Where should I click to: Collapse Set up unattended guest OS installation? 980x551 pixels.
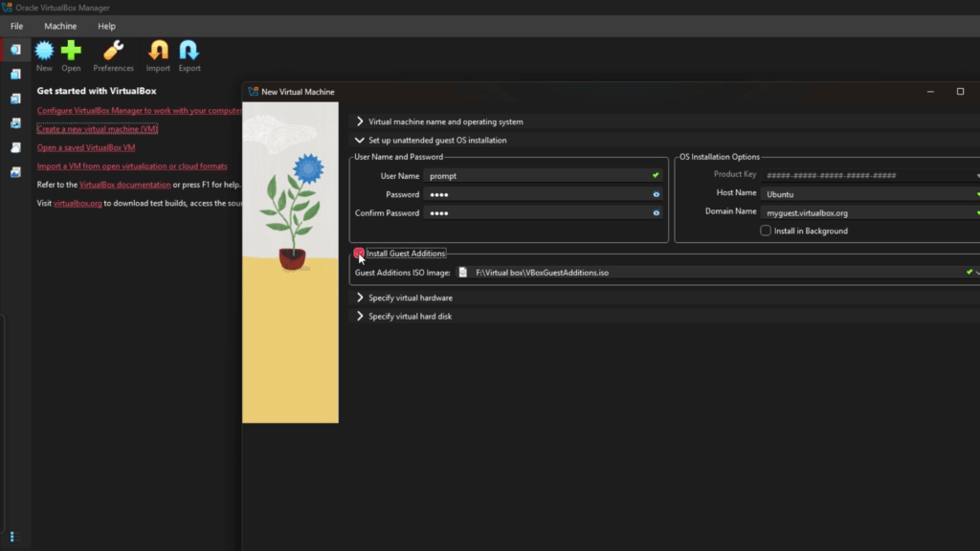(x=360, y=140)
